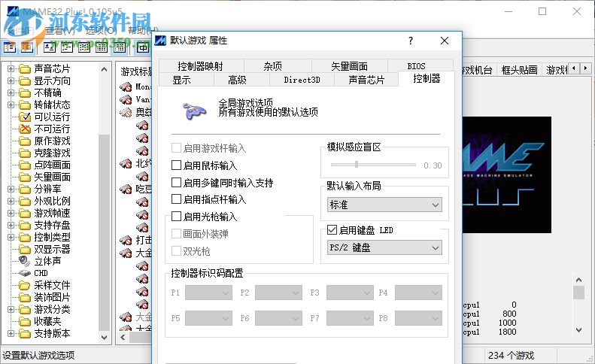Open the PS/2 键盘 dropdown

(x=384, y=247)
